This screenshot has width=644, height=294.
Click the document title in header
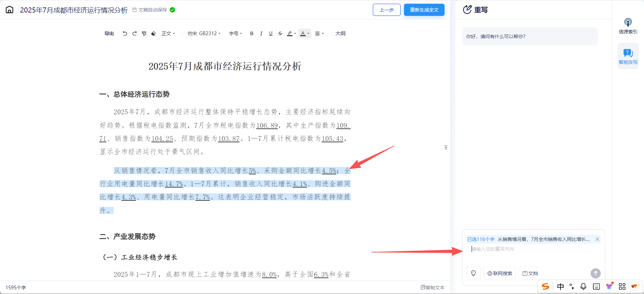[x=74, y=10]
